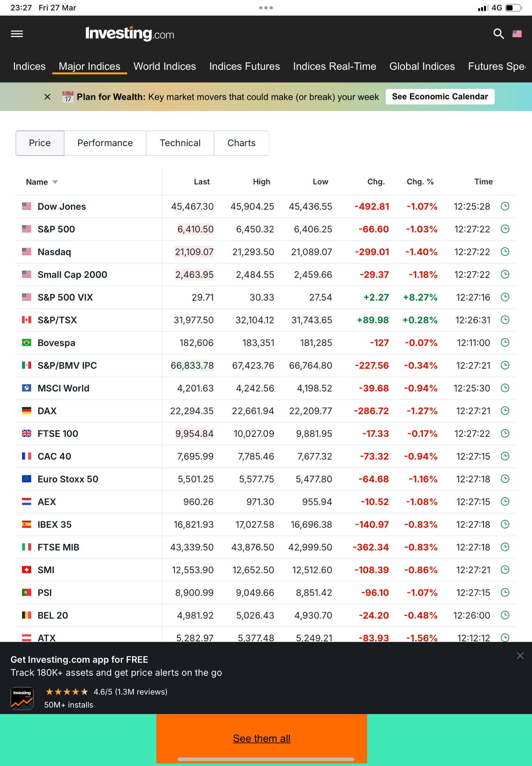Tap the search magnifier icon
This screenshot has height=766, width=532.
coord(498,34)
